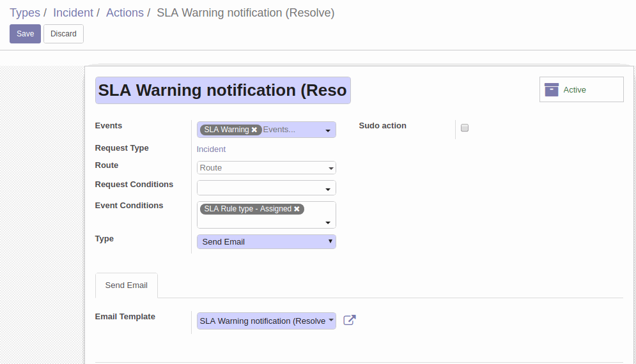Toggle the Active status button
636x364 pixels.
581,89
